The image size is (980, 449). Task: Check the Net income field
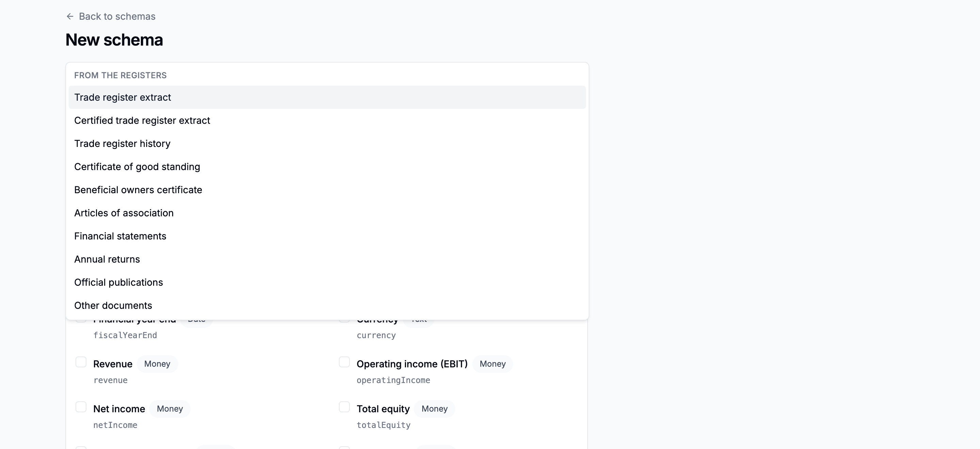pyautogui.click(x=81, y=407)
